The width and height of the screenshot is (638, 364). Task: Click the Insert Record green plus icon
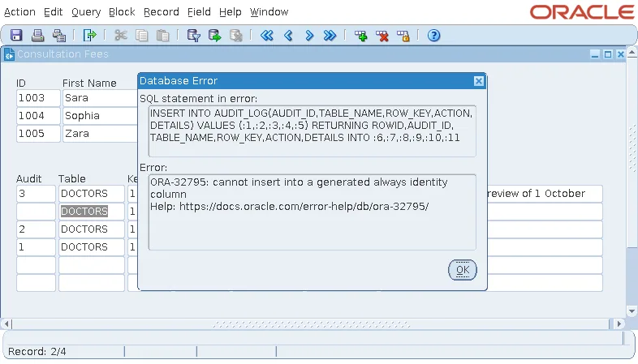pos(361,36)
